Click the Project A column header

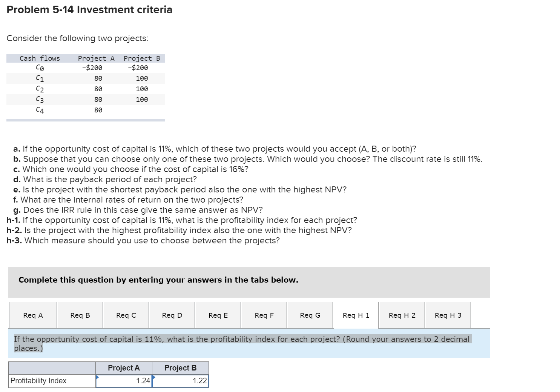point(124,367)
